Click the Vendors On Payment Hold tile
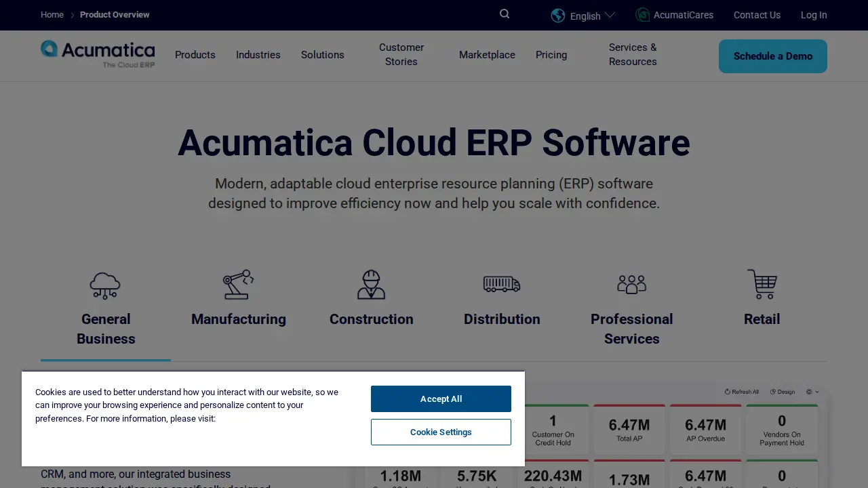Viewport: 868px width, 488px height. (782, 430)
